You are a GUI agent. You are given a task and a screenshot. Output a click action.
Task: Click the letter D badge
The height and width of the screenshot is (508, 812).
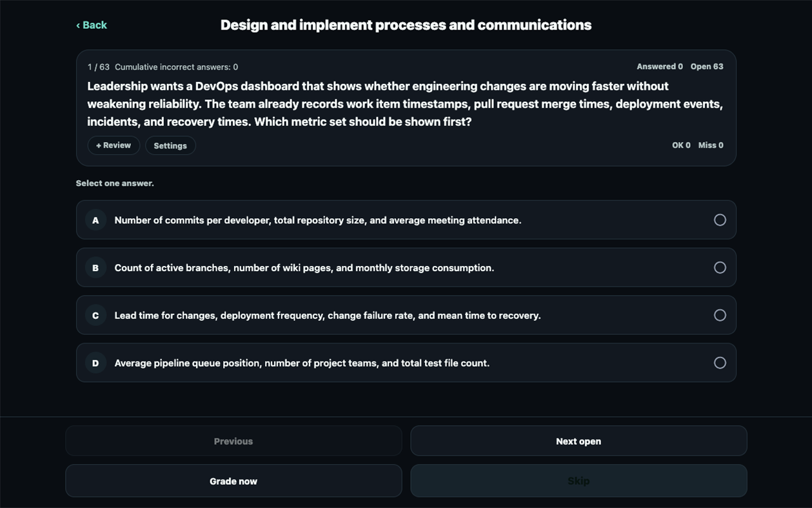[x=95, y=363]
